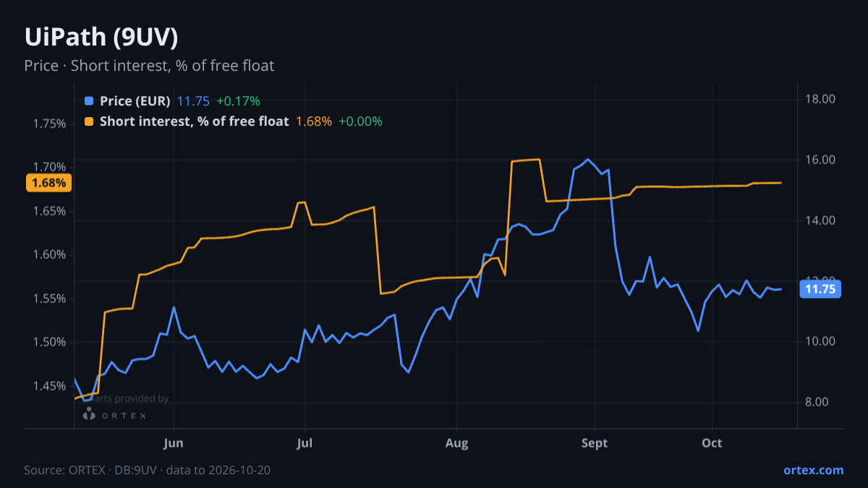
Task: Click the 14.00 right axis label
Action: tap(820, 221)
